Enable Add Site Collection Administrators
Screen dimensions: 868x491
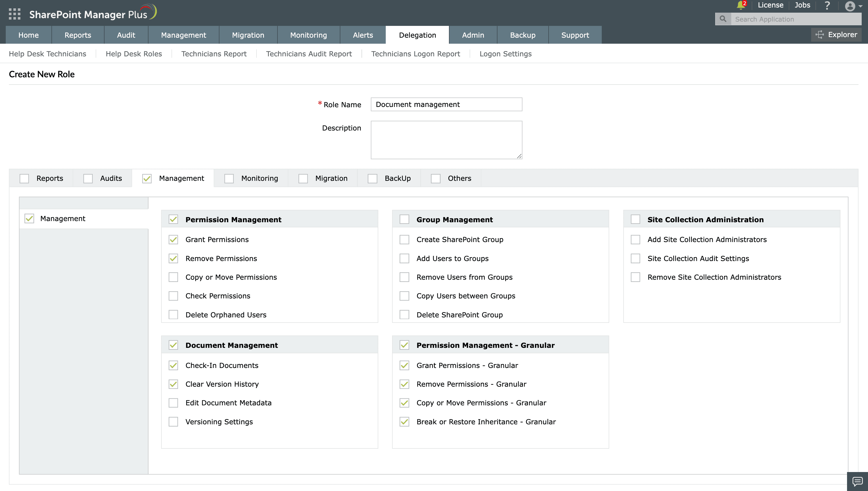click(636, 239)
